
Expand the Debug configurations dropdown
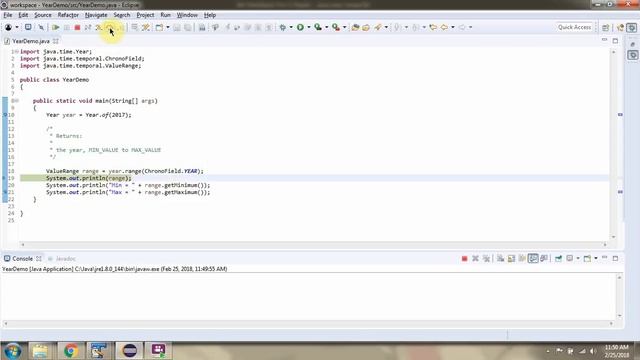[x=291, y=27]
